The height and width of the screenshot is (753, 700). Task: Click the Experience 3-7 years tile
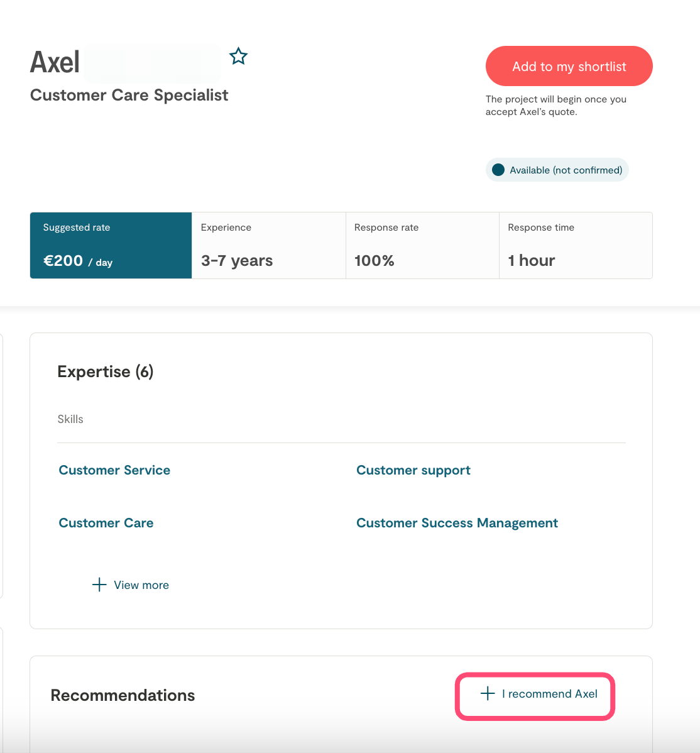(x=268, y=245)
